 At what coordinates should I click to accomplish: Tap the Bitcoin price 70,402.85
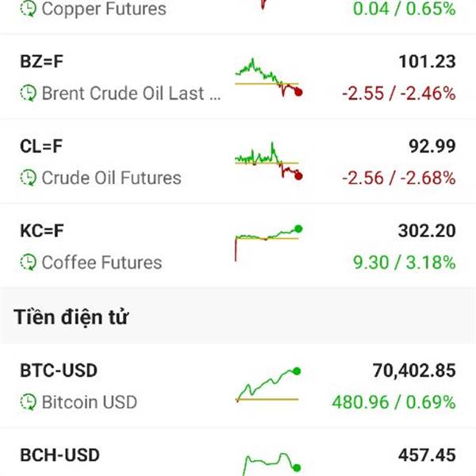point(413,370)
